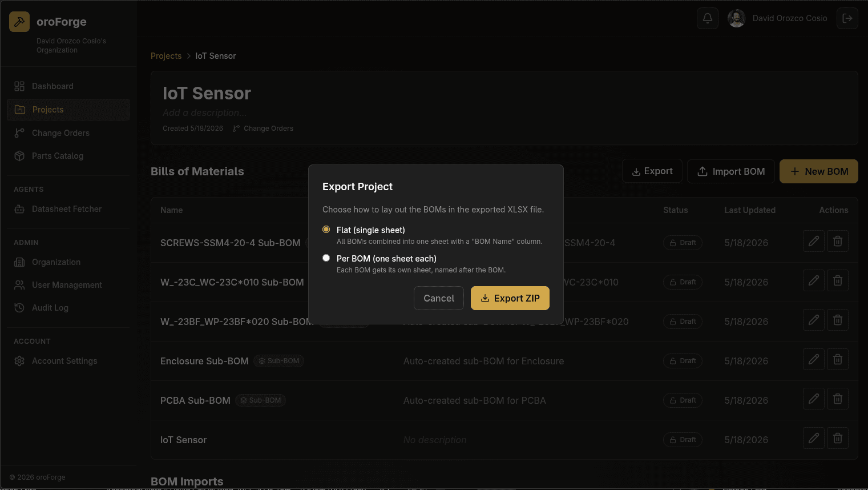Click the Account Settings gear icon
The image size is (868, 490).
tap(19, 361)
